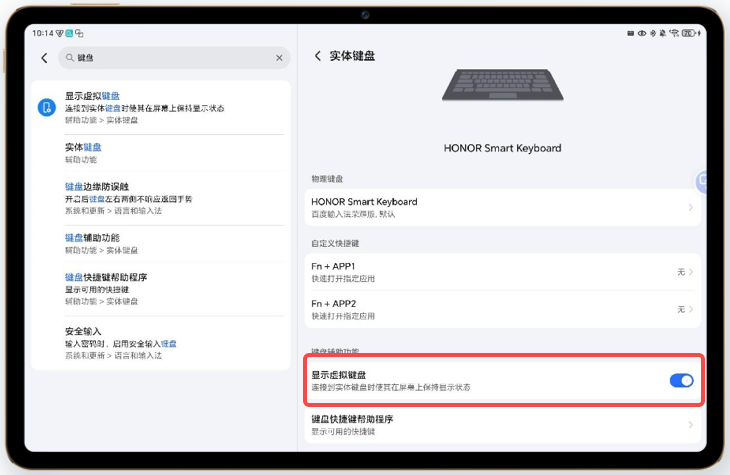Go back from the search results list
Image resolution: width=730 pixels, height=475 pixels.
click(x=44, y=58)
